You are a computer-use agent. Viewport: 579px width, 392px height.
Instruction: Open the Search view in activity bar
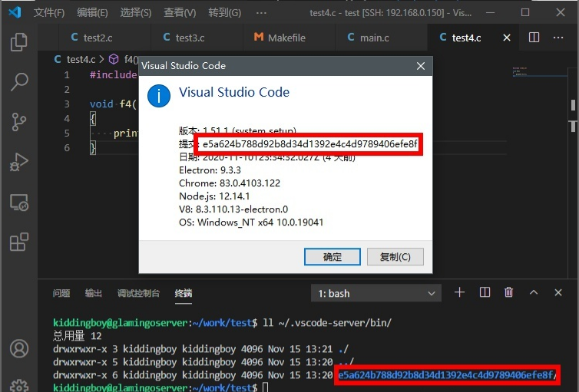tap(19, 82)
